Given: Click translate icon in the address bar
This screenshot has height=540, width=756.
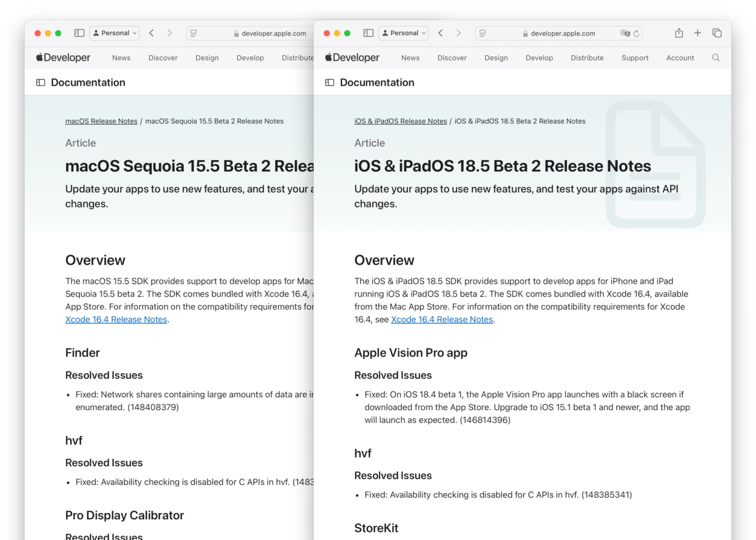Looking at the screenshot, I should [x=625, y=34].
